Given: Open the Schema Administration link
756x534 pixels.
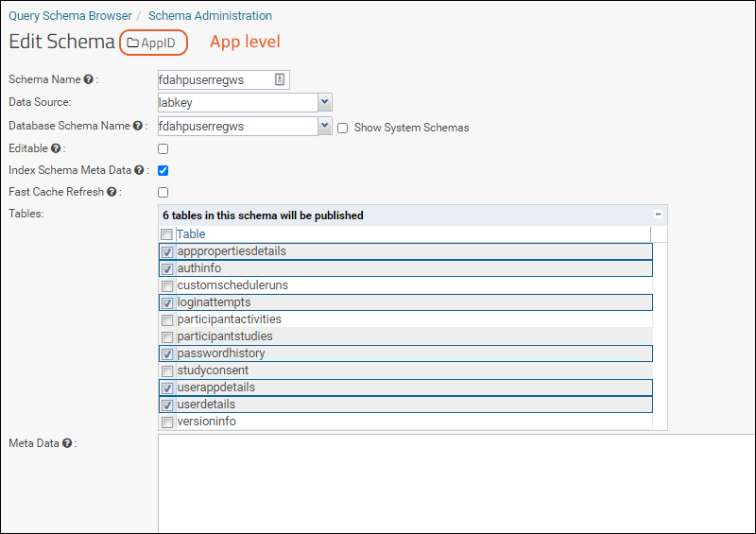Looking at the screenshot, I should coord(210,16).
